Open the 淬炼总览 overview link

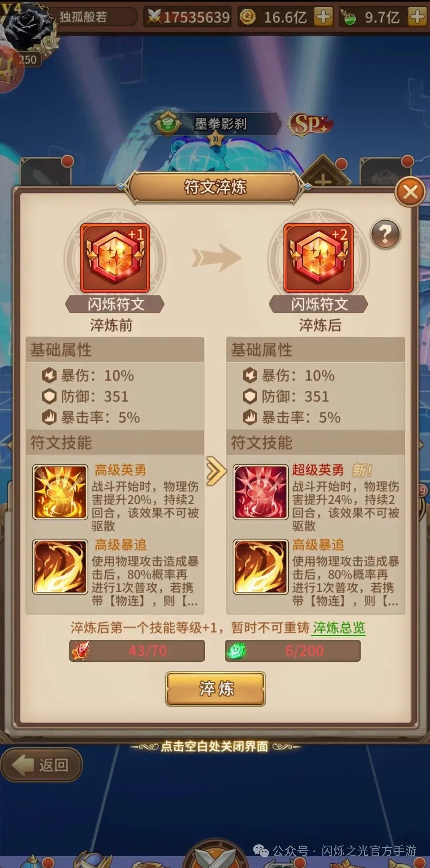tap(339, 628)
